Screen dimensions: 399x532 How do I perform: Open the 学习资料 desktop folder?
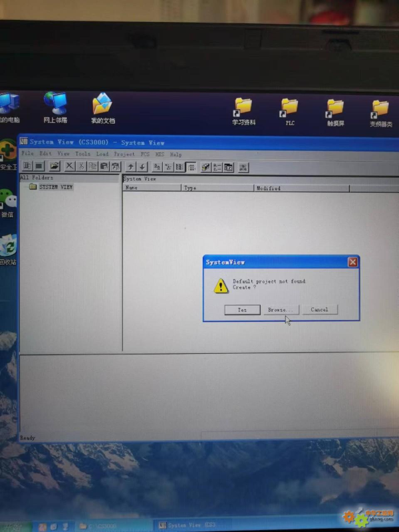[243, 110]
